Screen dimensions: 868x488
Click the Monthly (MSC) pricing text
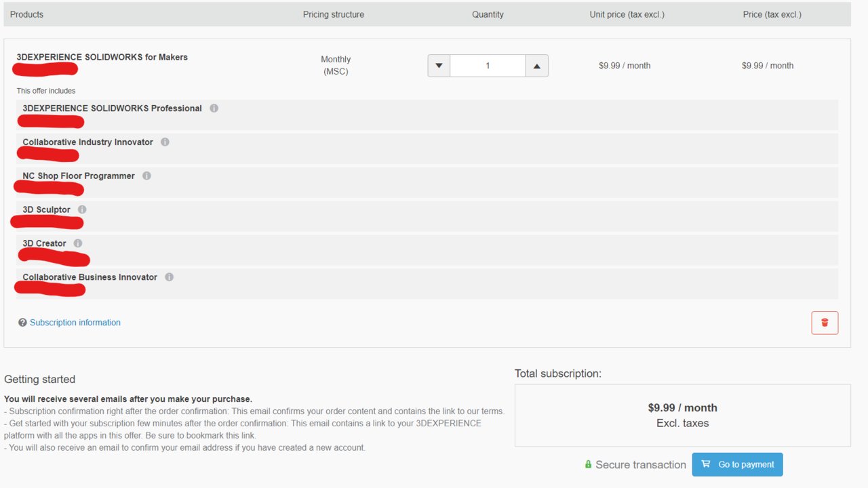tap(336, 65)
